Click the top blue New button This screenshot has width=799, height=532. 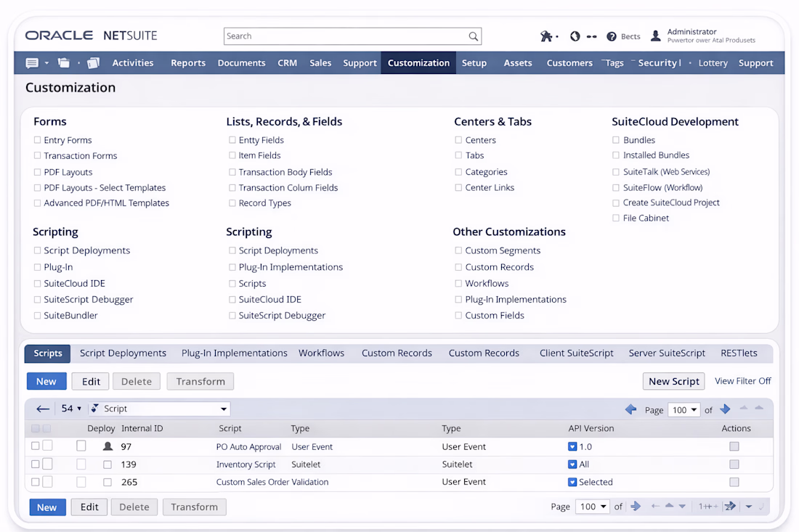tap(46, 381)
